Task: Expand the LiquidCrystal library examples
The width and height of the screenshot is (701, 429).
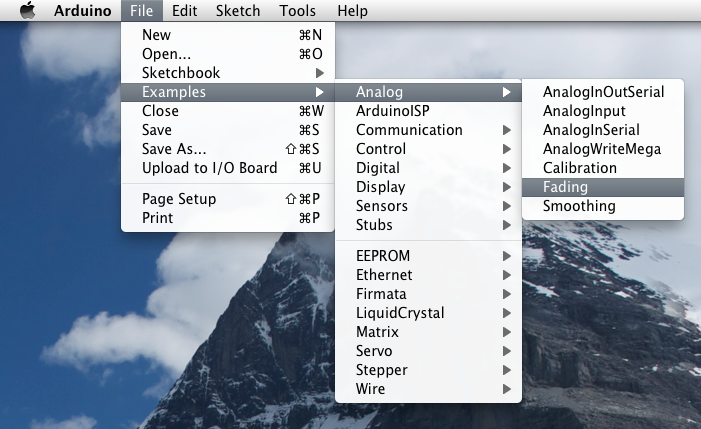Action: coord(428,313)
